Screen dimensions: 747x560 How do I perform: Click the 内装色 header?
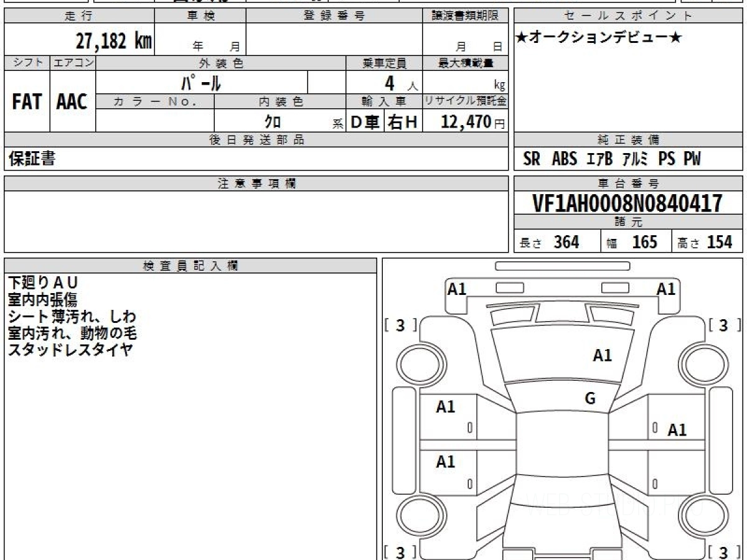280,101
